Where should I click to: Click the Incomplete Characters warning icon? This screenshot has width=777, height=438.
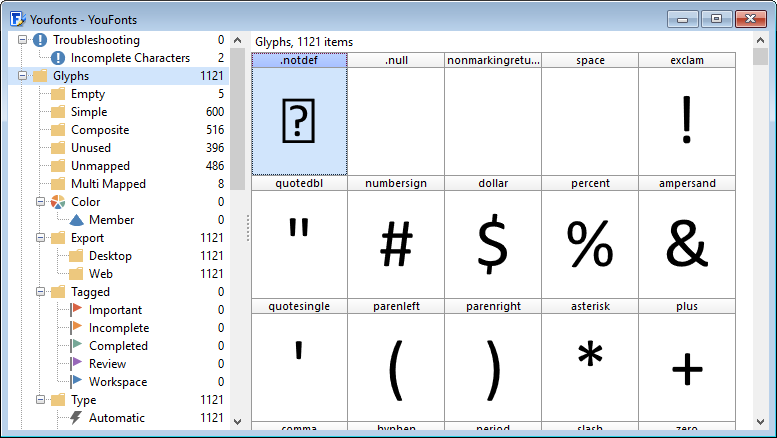coord(58,58)
